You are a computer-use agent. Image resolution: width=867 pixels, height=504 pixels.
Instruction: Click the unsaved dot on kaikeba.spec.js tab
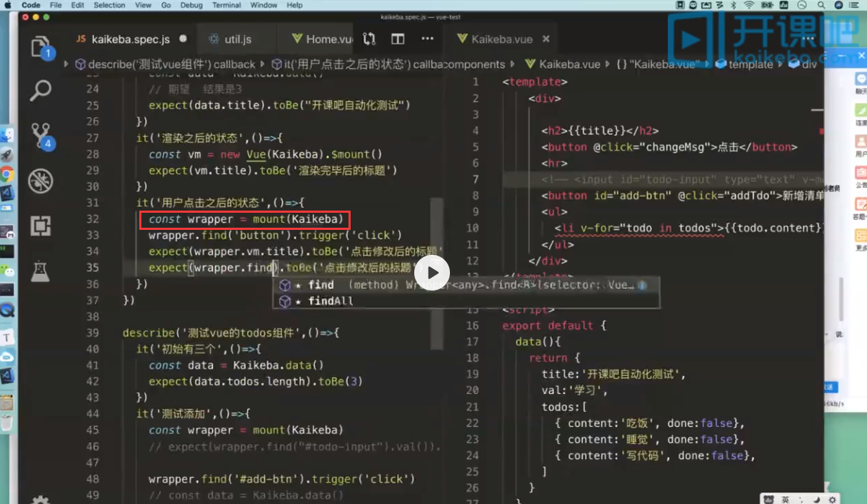[x=184, y=39]
